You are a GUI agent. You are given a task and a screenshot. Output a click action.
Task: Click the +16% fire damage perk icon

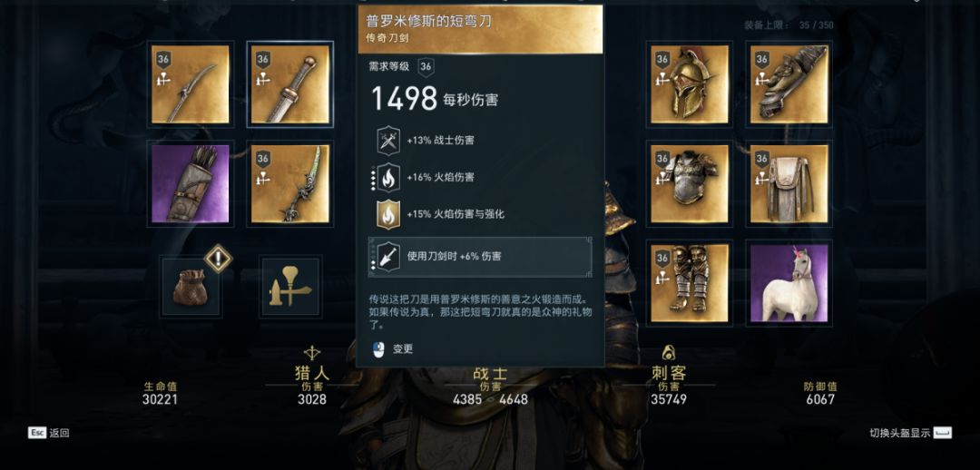coord(387,178)
